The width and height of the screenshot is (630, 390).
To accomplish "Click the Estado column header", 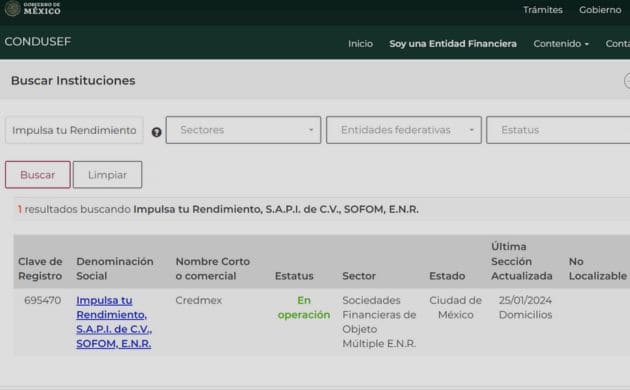I will (447, 276).
